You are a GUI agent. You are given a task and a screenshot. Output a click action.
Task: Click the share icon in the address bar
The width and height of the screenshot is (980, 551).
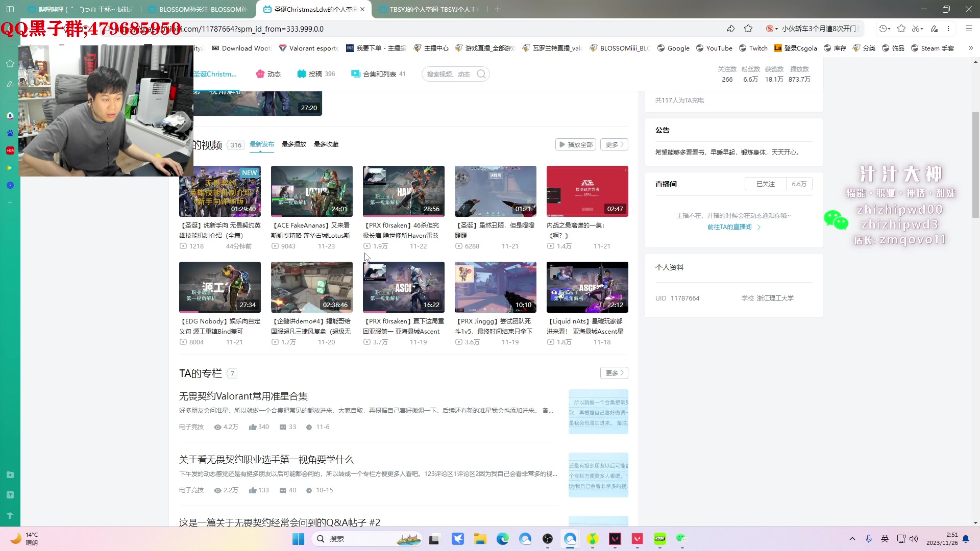point(731,29)
